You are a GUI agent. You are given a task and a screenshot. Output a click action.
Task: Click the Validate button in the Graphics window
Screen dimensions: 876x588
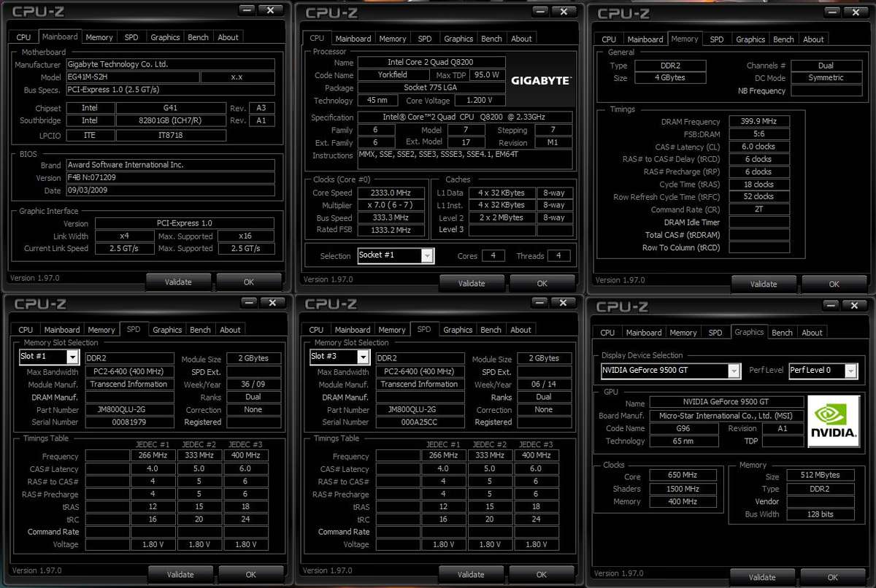(764, 576)
